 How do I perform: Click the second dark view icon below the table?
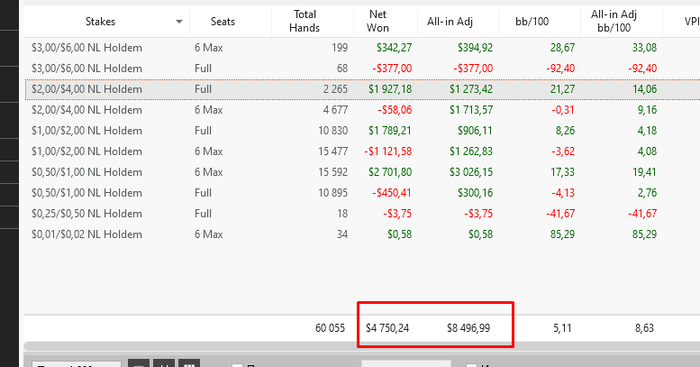click(x=163, y=363)
